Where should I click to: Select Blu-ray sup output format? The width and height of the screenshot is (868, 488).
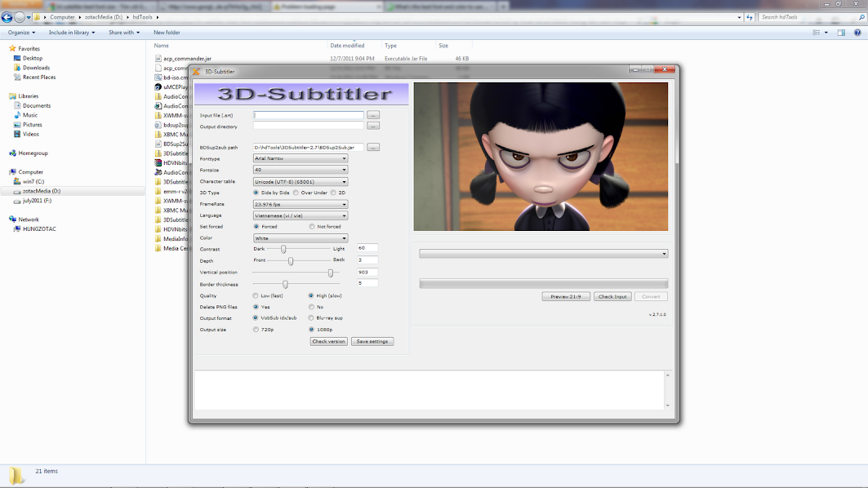pos(311,318)
